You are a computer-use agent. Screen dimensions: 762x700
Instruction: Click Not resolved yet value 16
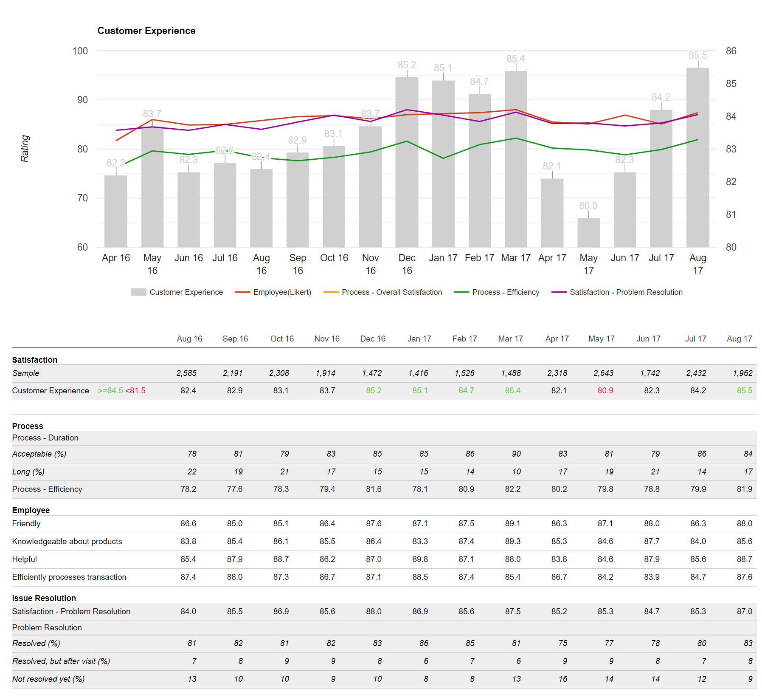tap(563, 679)
